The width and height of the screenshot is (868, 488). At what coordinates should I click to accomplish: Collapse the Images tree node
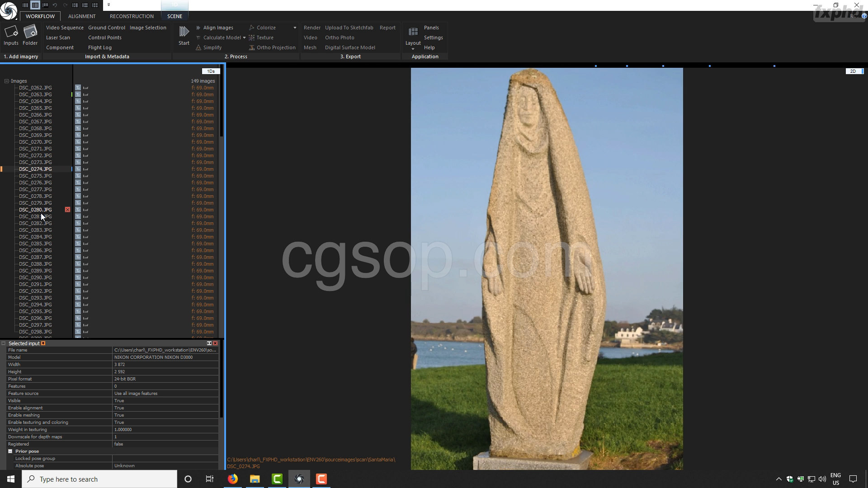click(x=6, y=81)
